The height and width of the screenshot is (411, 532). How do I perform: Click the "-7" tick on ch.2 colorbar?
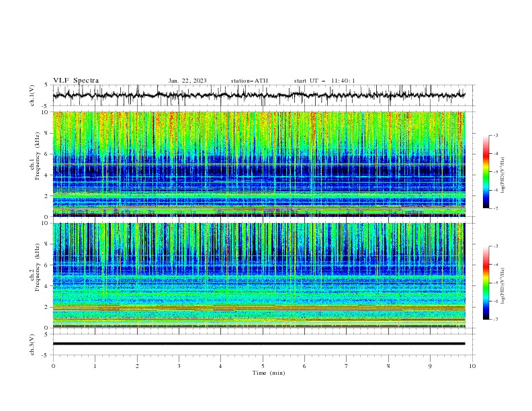pyautogui.click(x=495, y=320)
